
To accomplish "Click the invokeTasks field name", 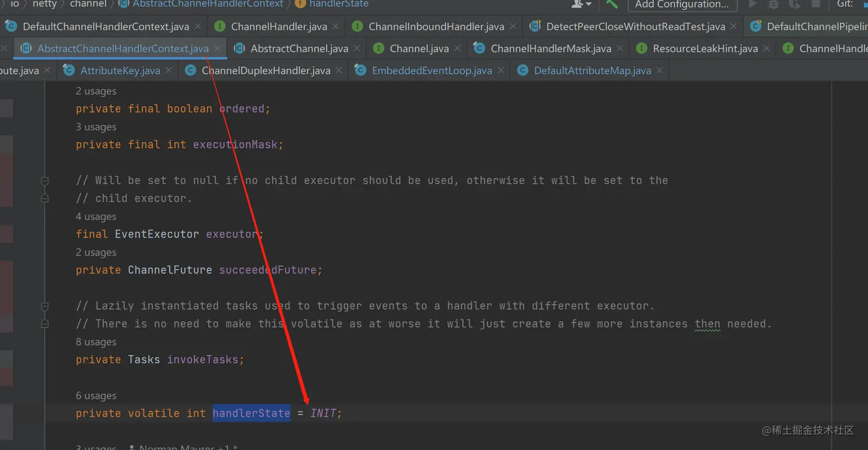I will [203, 360].
